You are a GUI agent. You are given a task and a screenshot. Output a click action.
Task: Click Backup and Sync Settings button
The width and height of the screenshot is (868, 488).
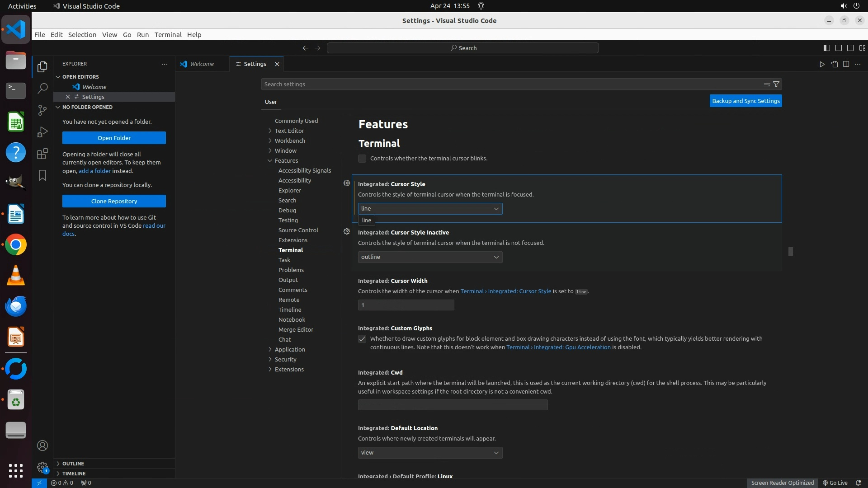[x=745, y=101]
